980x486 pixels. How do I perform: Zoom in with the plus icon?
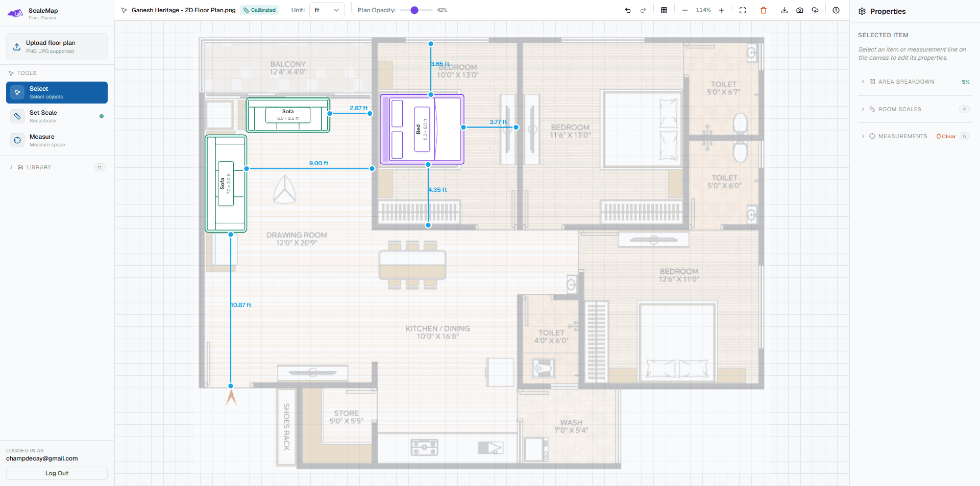(722, 10)
